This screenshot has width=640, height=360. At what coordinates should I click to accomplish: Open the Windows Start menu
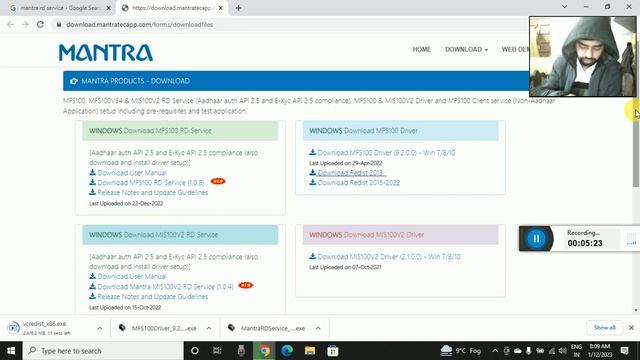pyautogui.click(x=11, y=351)
